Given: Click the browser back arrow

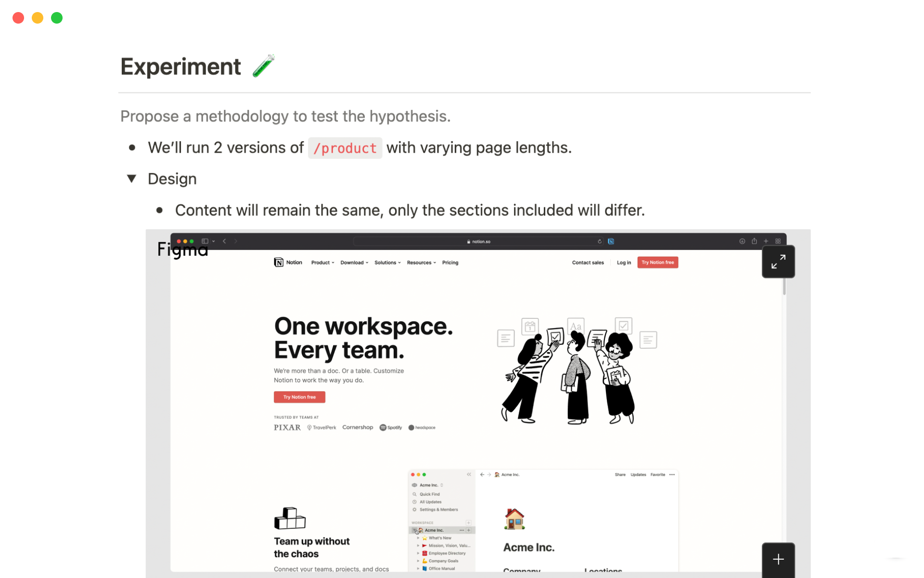Looking at the screenshot, I should 224,241.
